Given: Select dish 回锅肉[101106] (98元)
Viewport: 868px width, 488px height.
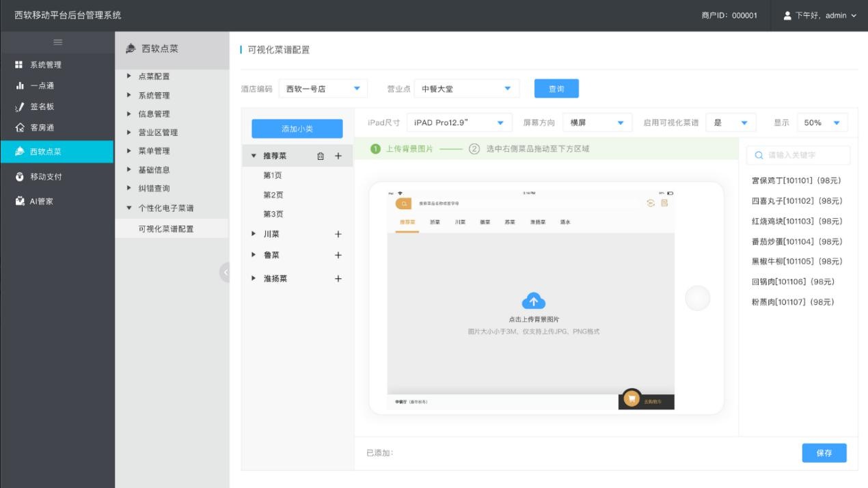Looking at the screenshot, I should click(x=793, y=282).
